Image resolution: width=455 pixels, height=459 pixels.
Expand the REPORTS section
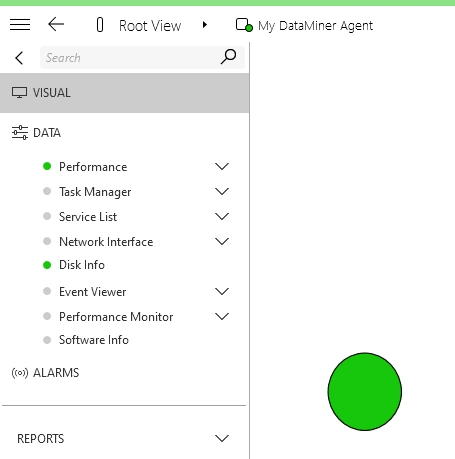(x=124, y=438)
